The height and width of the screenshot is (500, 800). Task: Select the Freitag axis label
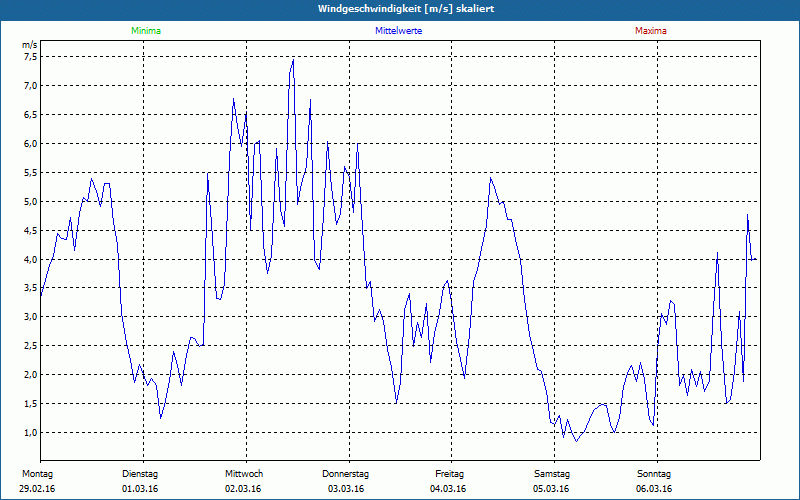(x=449, y=474)
